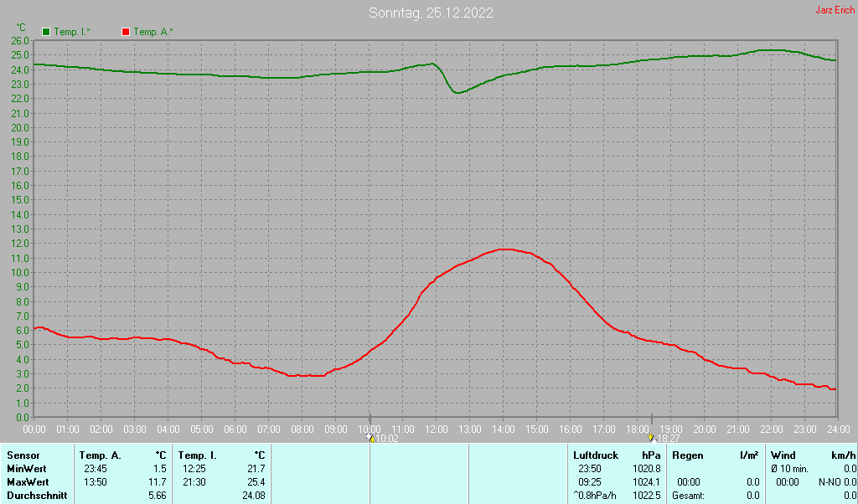The image size is (858, 504).
Task: Click the Jarz Erich label
Action: 835,11
